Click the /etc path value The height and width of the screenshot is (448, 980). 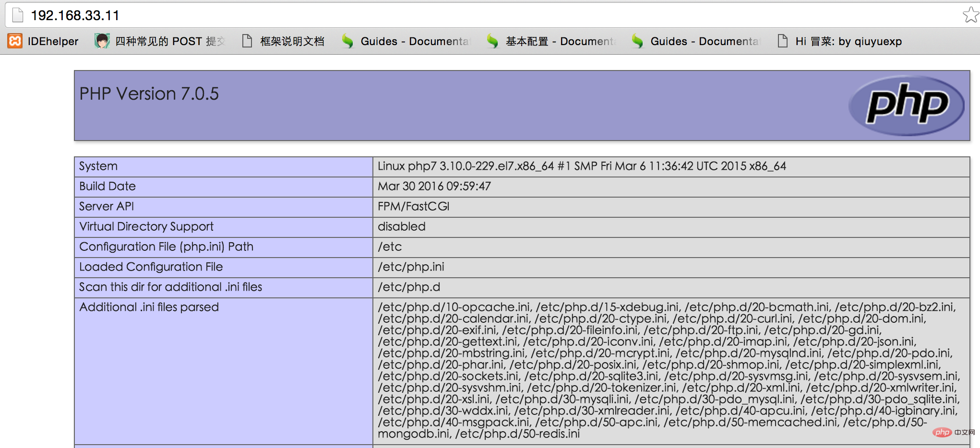(390, 247)
